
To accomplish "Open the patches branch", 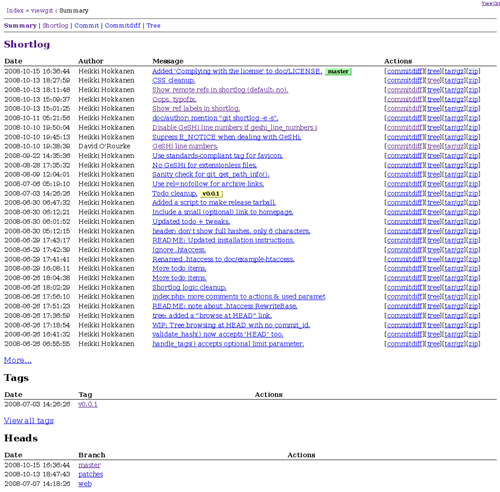I will [91, 474].
